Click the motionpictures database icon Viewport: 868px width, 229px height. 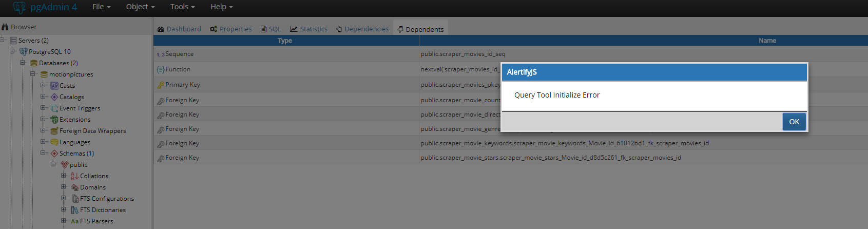[x=44, y=74]
